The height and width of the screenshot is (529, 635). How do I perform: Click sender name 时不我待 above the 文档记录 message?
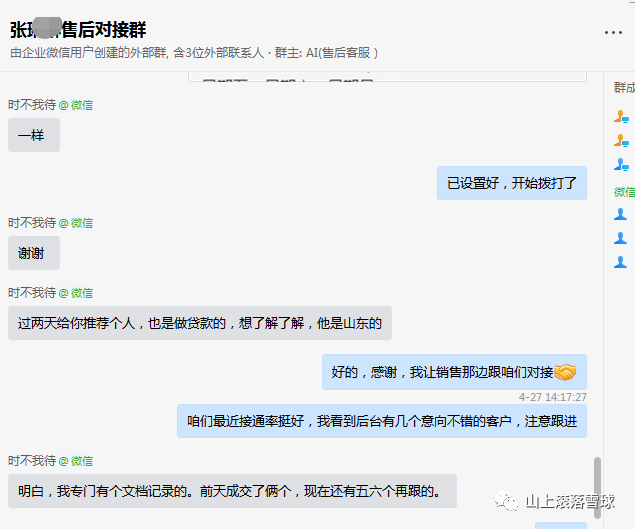click(x=32, y=461)
